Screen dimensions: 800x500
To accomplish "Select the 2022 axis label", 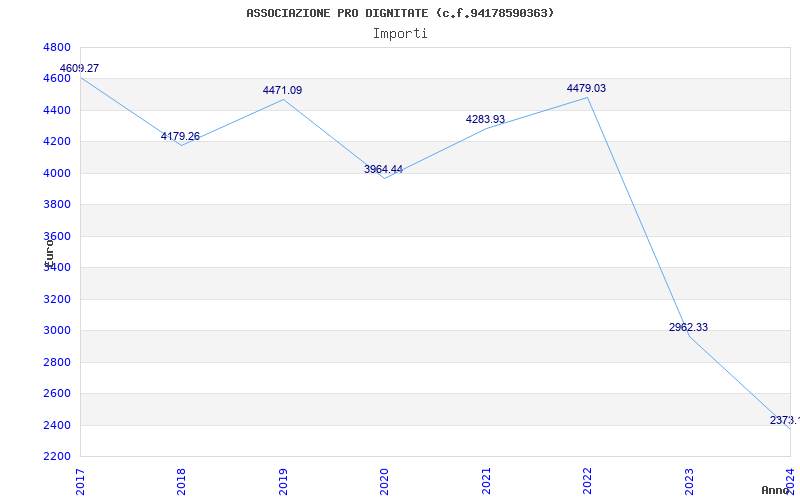I will click(588, 479).
